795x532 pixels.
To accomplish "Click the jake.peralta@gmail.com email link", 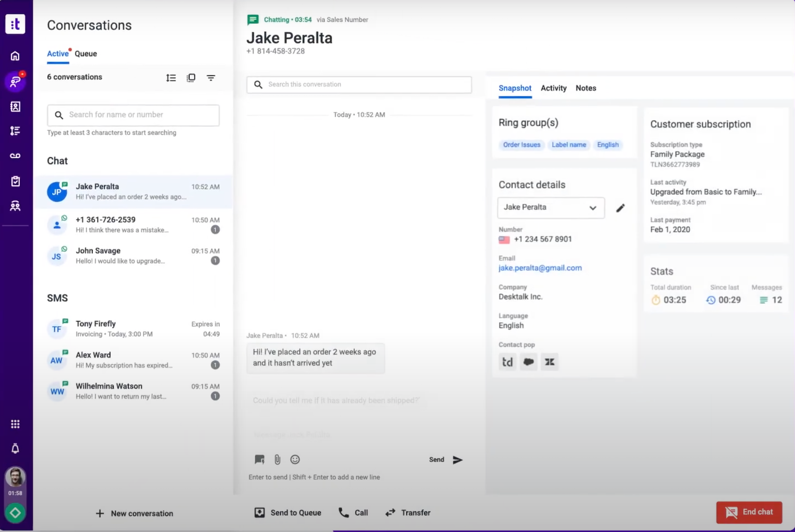I will tap(540, 267).
